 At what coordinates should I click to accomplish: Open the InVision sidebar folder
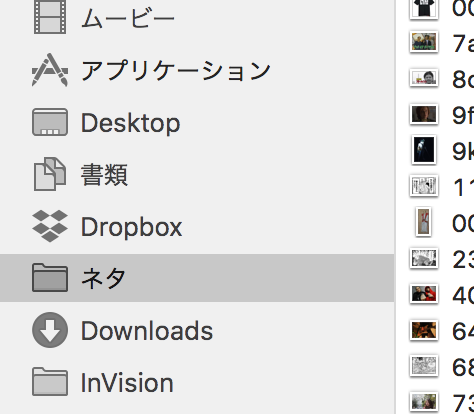197,382
